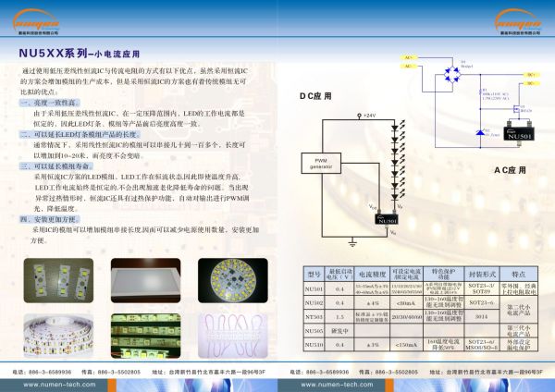Click the <150mA cell in the NU510 row
This screenshot has width=555, height=392.
coord(406,345)
